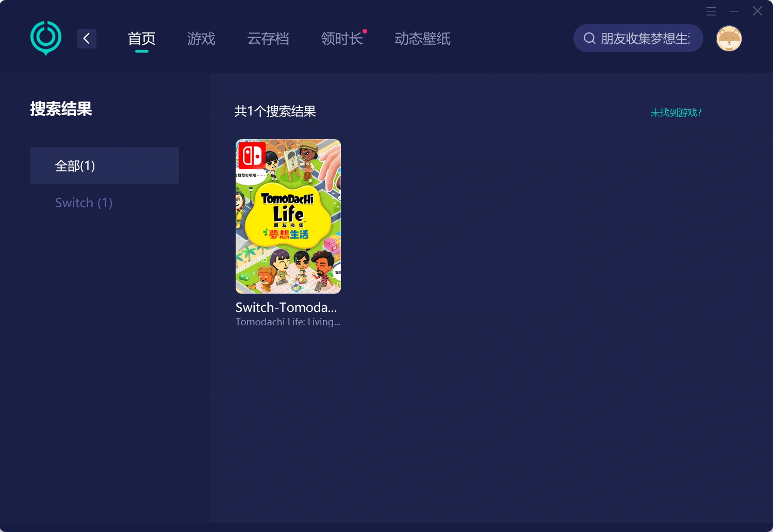Click the Switch-Tomoda... game title
The height and width of the screenshot is (532, 773).
(286, 307)
